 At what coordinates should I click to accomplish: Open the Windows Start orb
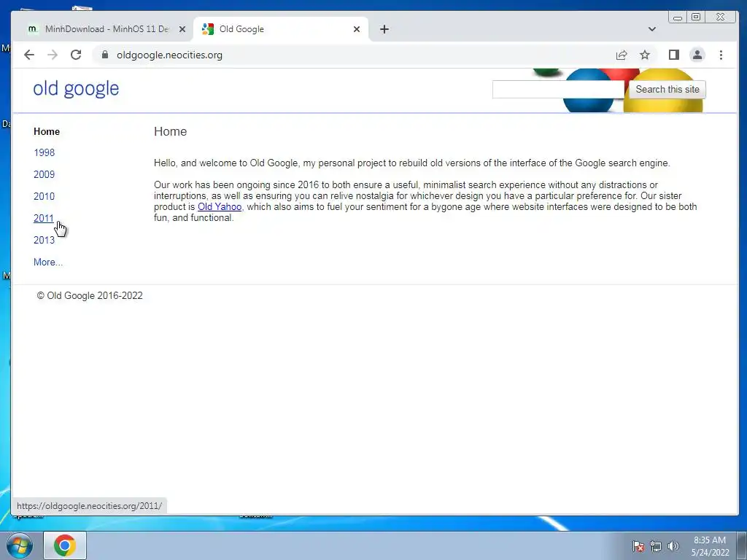point(20,545)
